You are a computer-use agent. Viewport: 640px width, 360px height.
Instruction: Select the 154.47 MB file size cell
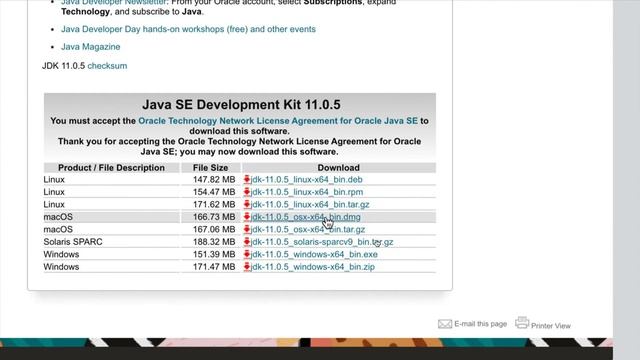[x=214, y=192]
